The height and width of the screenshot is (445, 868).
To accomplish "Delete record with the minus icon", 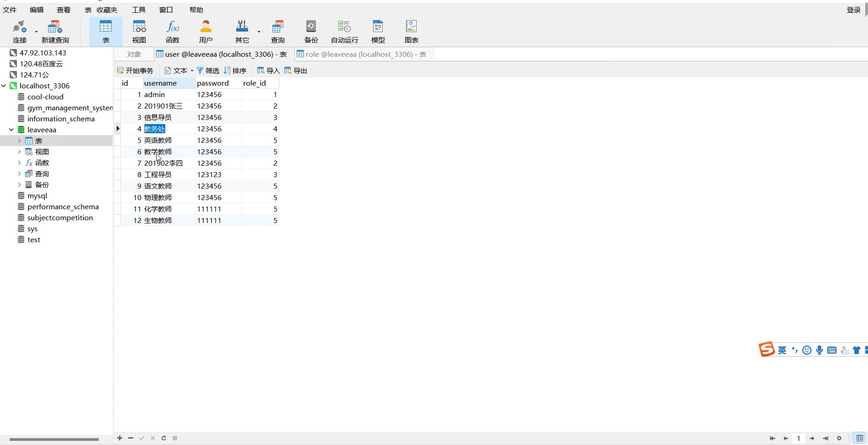I will 130,438.
